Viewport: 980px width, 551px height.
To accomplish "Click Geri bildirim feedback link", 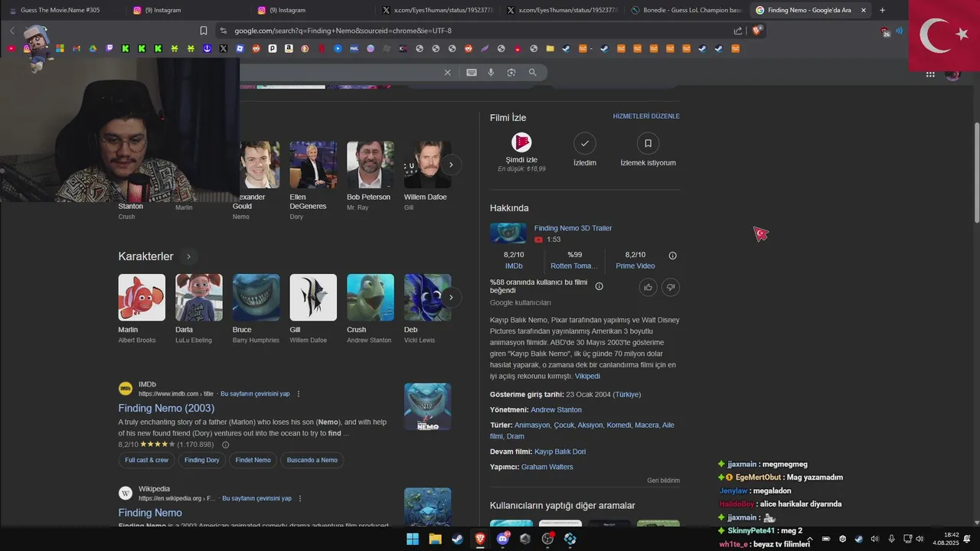I will point(663,481).
